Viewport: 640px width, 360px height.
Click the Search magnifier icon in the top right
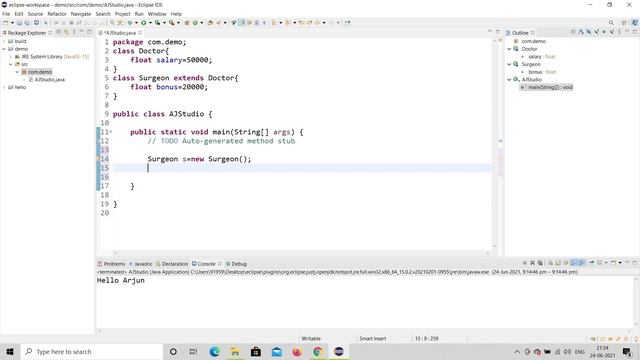(x=611, y=23)
